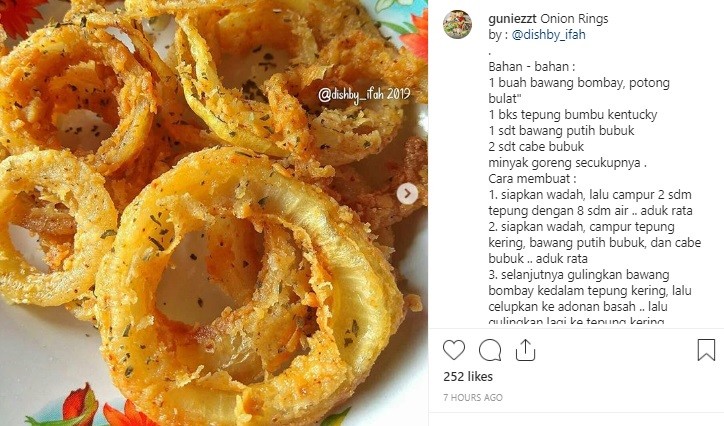The height and width of the screenshot is (426, 724).
Task: Open guniezzt username link
Action: point(512,19)
